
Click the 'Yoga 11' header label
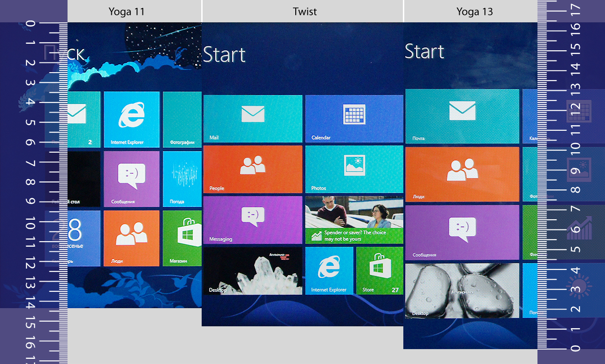(x=127, y=12)
